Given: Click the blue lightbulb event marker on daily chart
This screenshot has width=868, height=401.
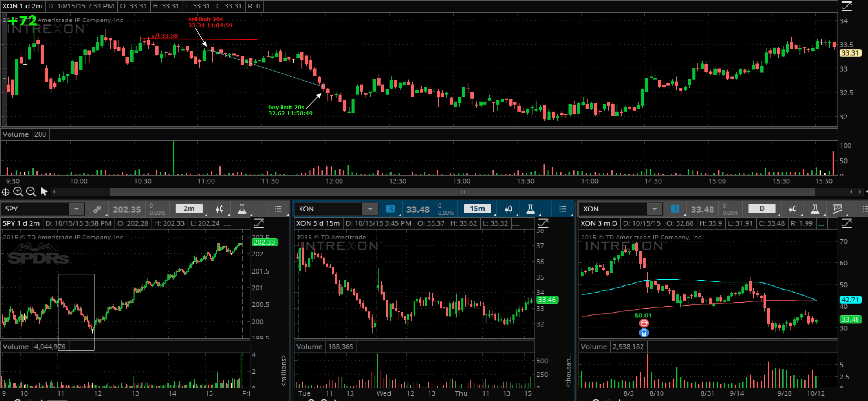Looking at the screenshot, I should pyautogui.click(x=644, y=333).
